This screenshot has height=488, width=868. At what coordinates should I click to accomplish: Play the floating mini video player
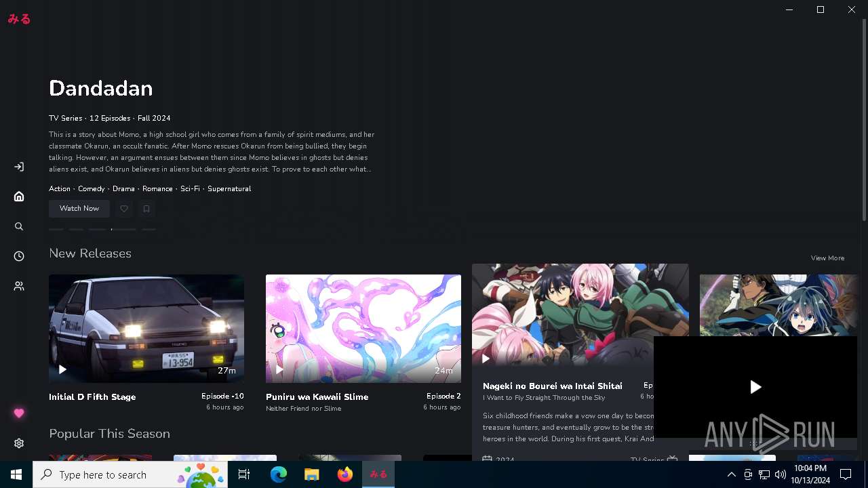755,387
